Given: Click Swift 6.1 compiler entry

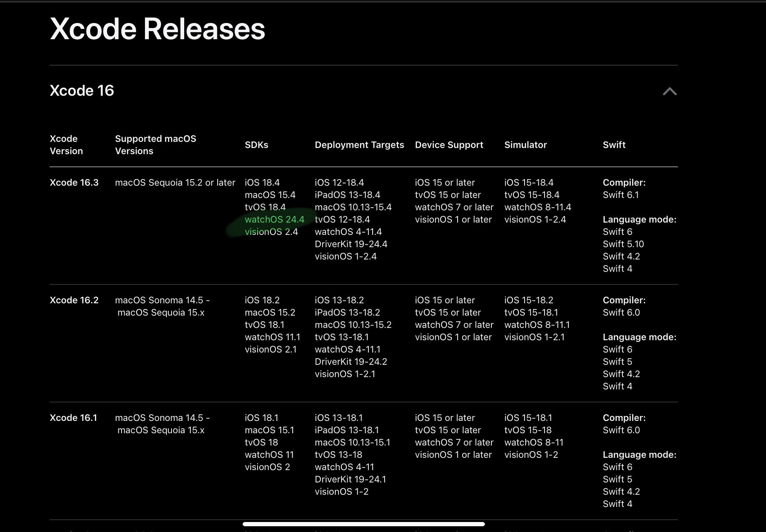Looking at the screenshot, I should [x=621, y=195].
